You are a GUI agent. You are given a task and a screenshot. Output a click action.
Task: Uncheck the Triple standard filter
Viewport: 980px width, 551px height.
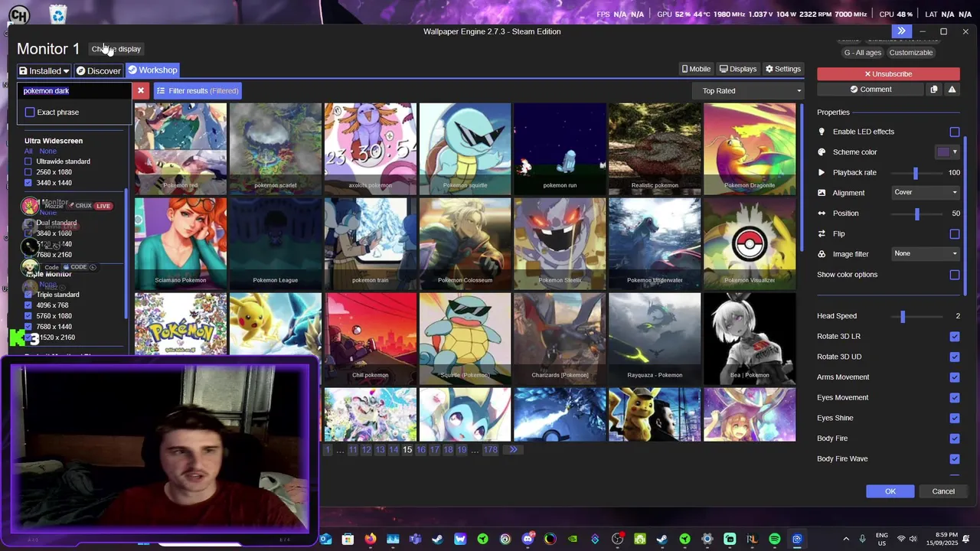[x=28, y=295]
